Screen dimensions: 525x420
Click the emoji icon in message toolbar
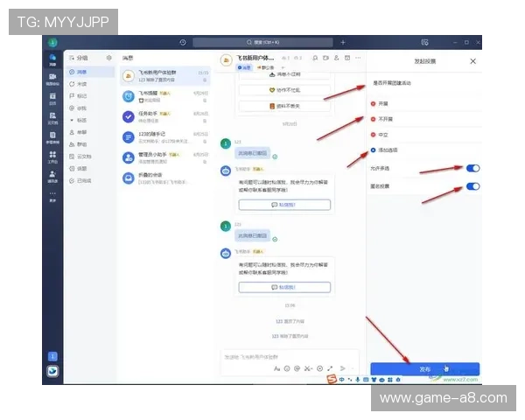point(287,368)
